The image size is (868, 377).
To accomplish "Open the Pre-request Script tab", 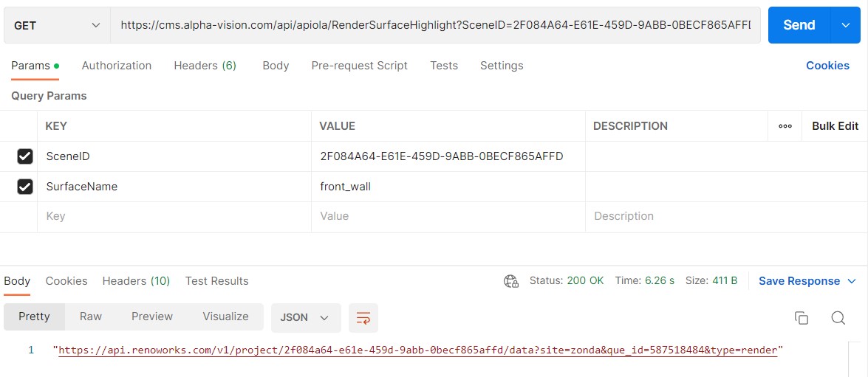I will click(359, 66).
